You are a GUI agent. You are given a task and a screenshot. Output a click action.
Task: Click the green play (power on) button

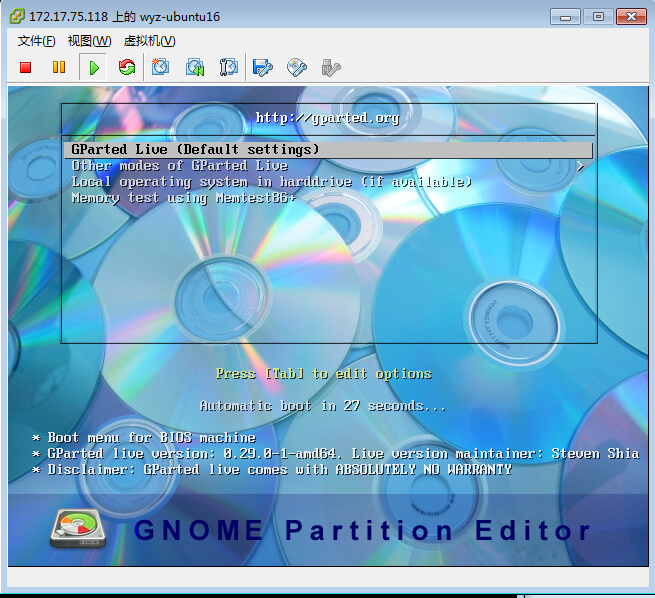[x=93, y=67]
